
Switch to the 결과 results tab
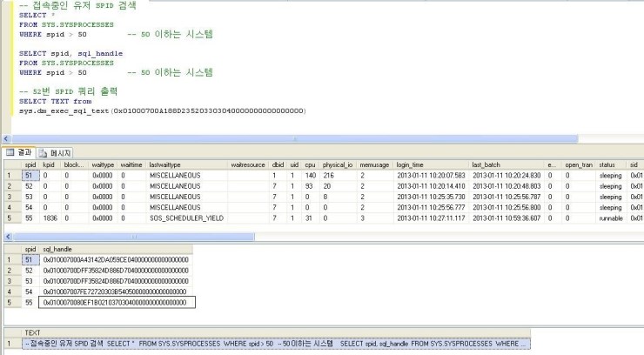click(x=25, y=152)
